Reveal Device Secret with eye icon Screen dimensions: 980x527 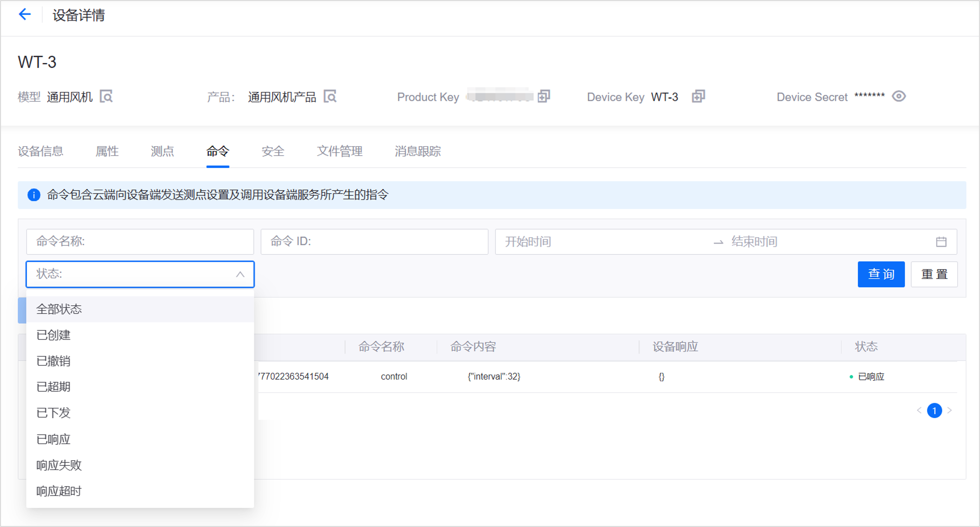(899, 96)
